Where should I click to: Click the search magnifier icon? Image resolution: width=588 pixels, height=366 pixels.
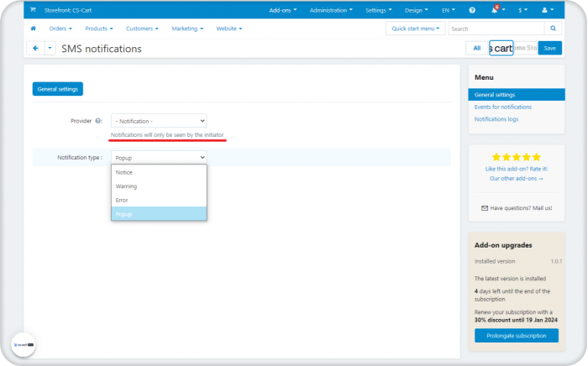click(553, 29)
